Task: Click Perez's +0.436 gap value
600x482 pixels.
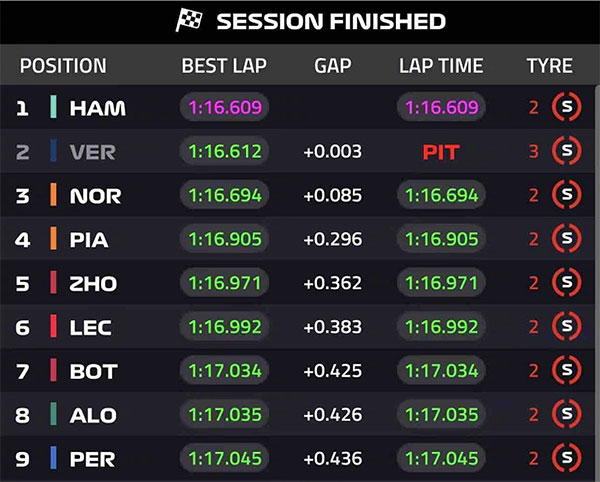Action: [x=332, y=460]
